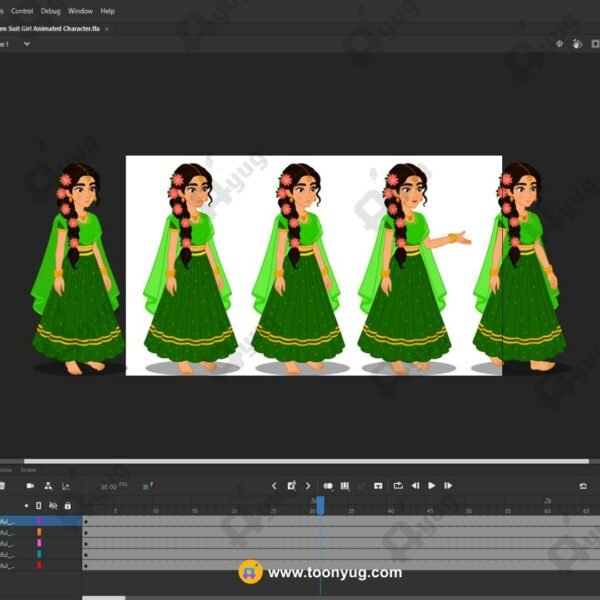Viewport: 600px width, 600px height.
Task: Open the Help menu
Action: click(108, 11)
